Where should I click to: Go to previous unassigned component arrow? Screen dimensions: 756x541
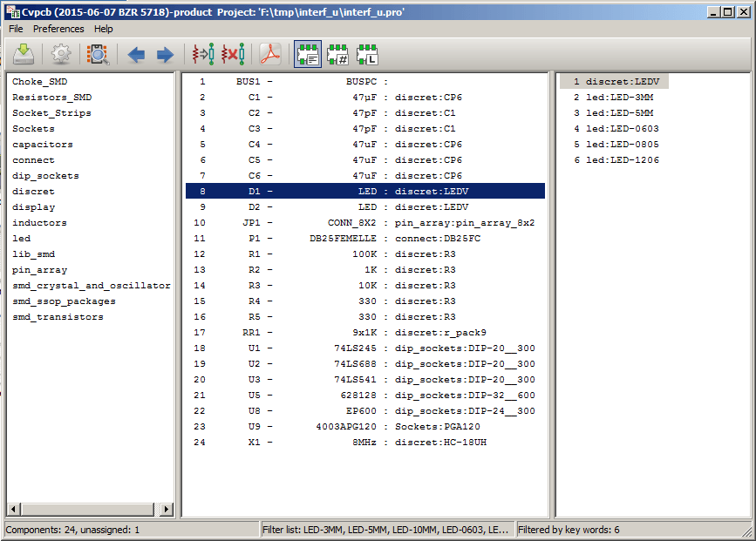pyautogui.click(x=136, y=55)
